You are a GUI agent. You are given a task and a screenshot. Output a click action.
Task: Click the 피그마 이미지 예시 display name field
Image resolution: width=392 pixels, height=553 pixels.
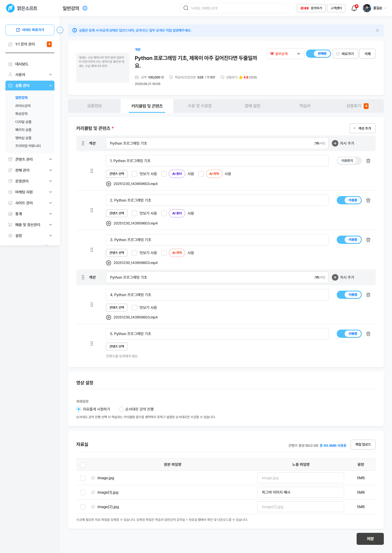(301, 493)
